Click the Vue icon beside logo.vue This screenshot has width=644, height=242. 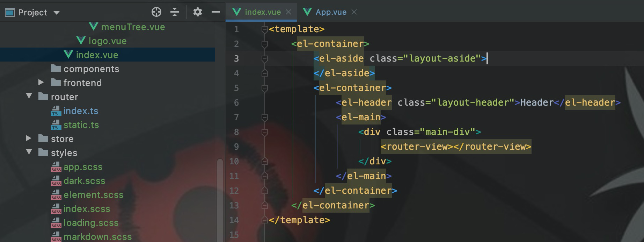coord(81,41)
